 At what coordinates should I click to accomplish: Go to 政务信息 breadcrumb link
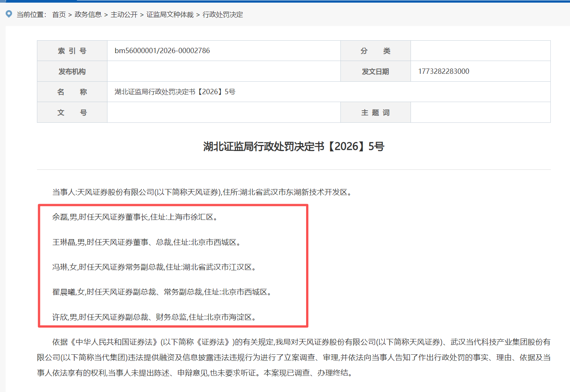tap(88, 15)
